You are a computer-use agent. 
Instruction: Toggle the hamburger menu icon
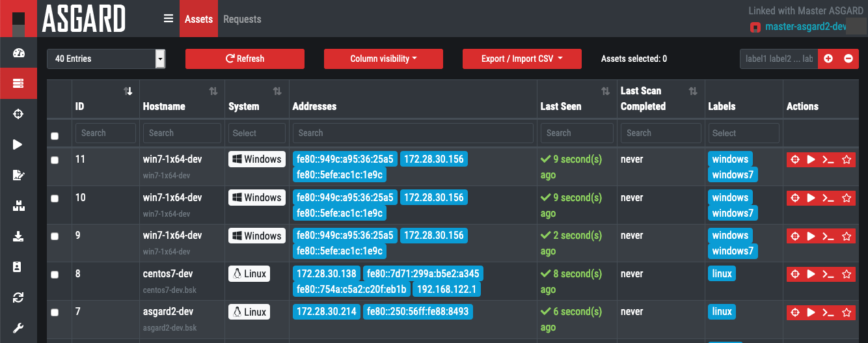(x=169, y=19)
